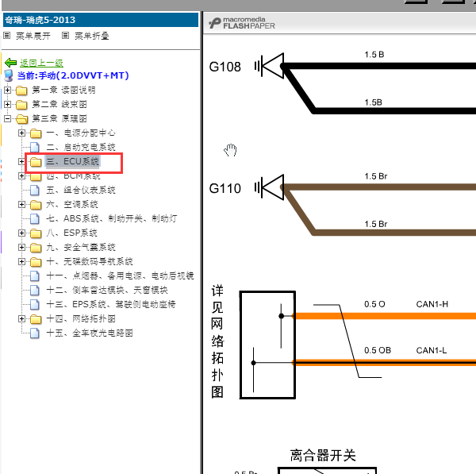Screen dimensions: 476x474
Task: Click the icon beside 菜单展开
Action: (x=6, y=36)
